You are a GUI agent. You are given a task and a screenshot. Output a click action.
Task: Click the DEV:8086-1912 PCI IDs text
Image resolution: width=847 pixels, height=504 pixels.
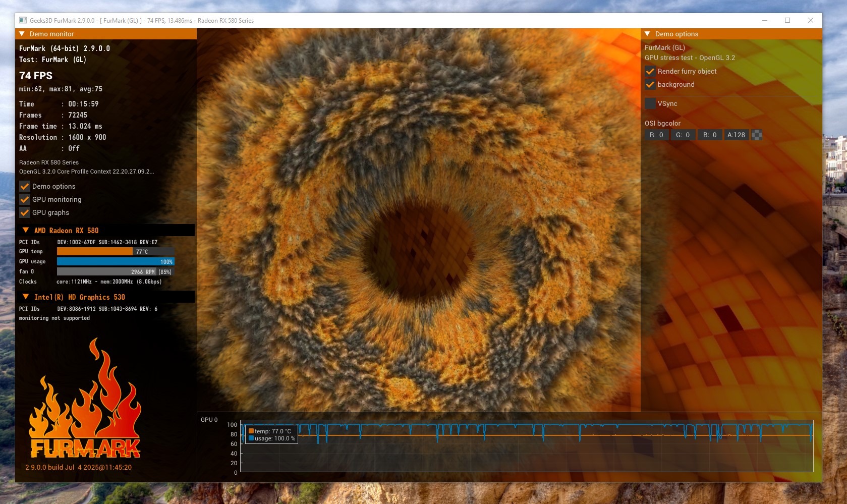[x=107, y=309]
